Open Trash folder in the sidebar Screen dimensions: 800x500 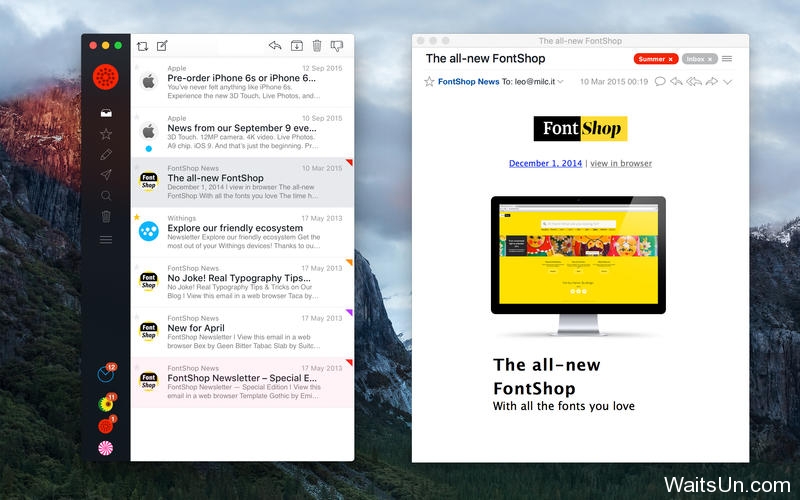click(x=106, y=216)
